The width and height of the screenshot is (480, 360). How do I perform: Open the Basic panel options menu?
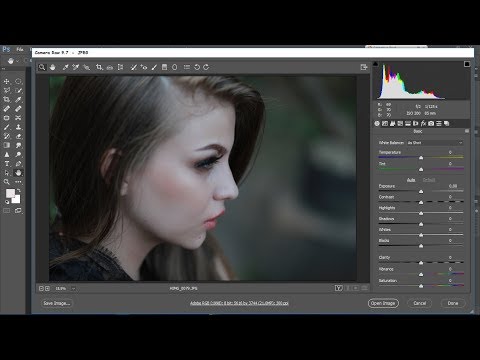click(x=467, y=131)
